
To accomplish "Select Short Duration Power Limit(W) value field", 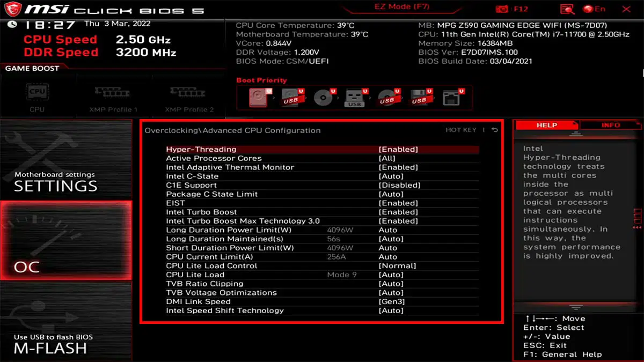I will coord(388,248).
